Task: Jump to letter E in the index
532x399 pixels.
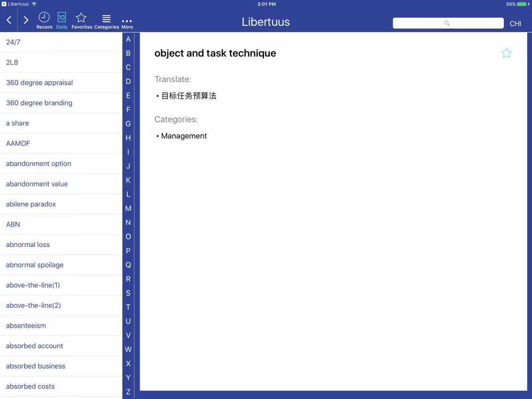Action: pos(128,96)
